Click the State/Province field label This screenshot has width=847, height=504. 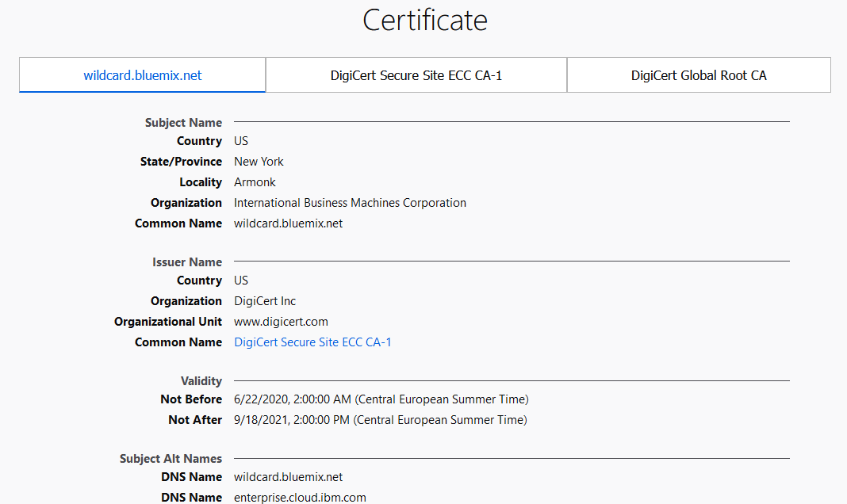181,162
